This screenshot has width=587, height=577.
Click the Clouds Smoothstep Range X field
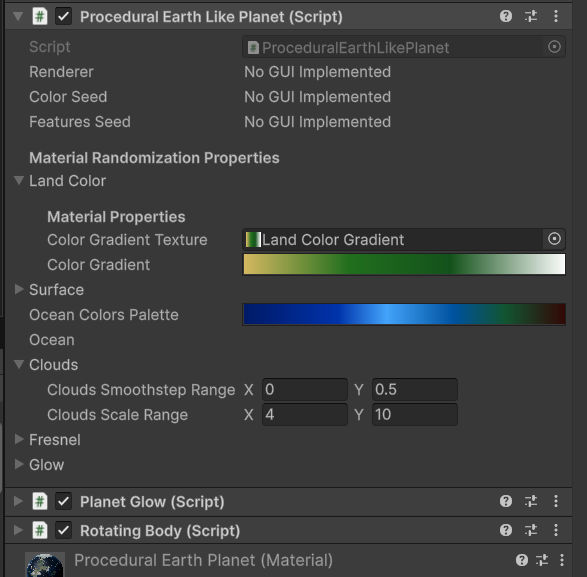(x=305, y=389)
